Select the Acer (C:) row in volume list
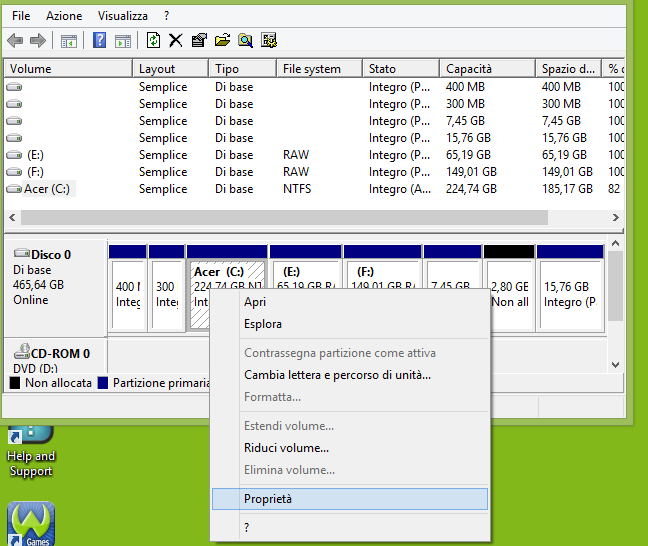Screen dimensions: 648x546 [49, 189]
